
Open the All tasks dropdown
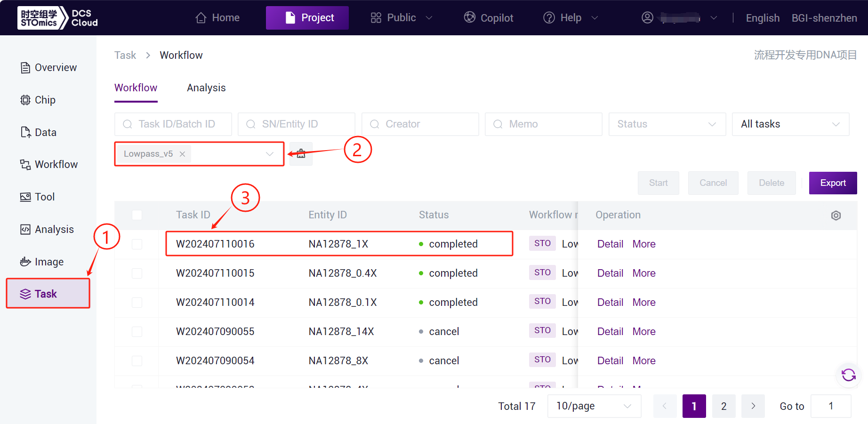pos(791,124)
